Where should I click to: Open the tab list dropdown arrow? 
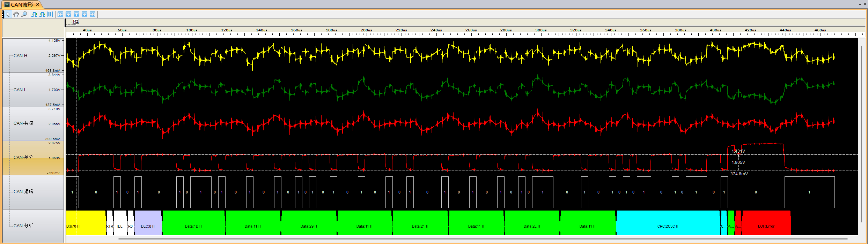(x=860, y=5)
